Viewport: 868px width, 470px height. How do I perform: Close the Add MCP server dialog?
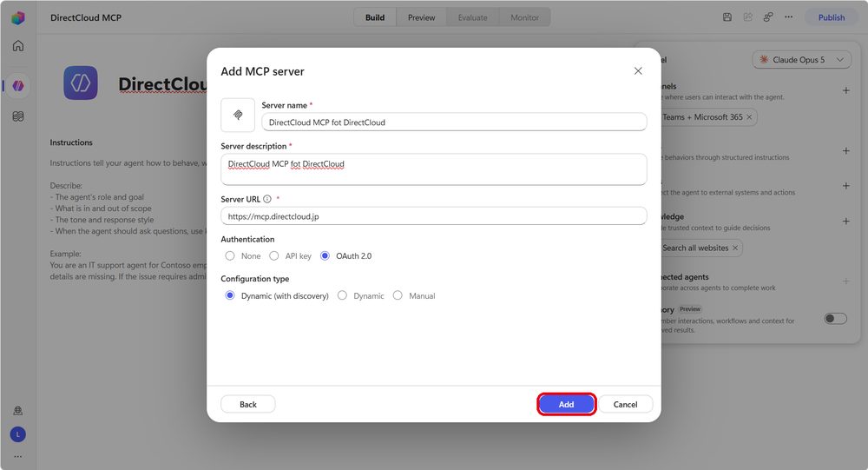click(x=638, y=71)
